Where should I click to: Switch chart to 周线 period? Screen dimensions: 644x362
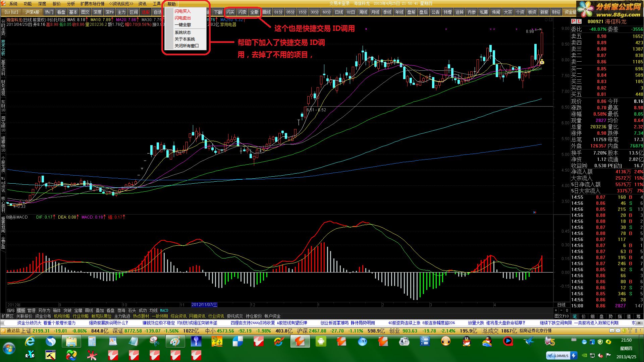pos(363,12)
